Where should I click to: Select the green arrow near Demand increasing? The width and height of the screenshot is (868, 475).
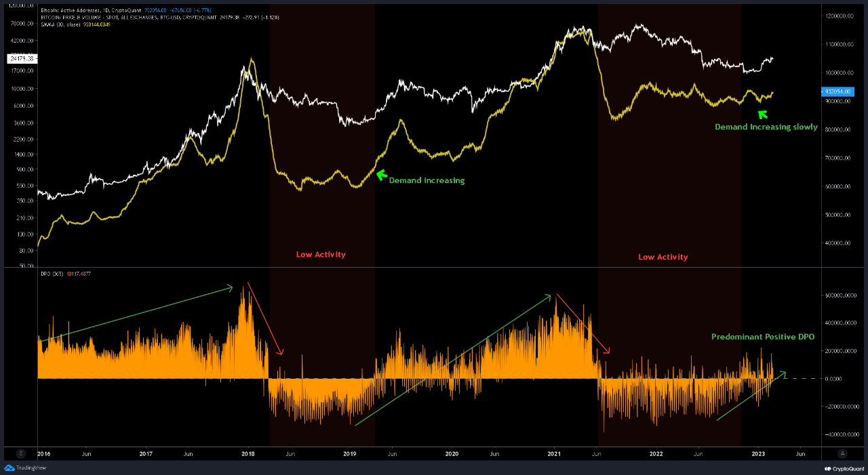(x=381, y=175)
